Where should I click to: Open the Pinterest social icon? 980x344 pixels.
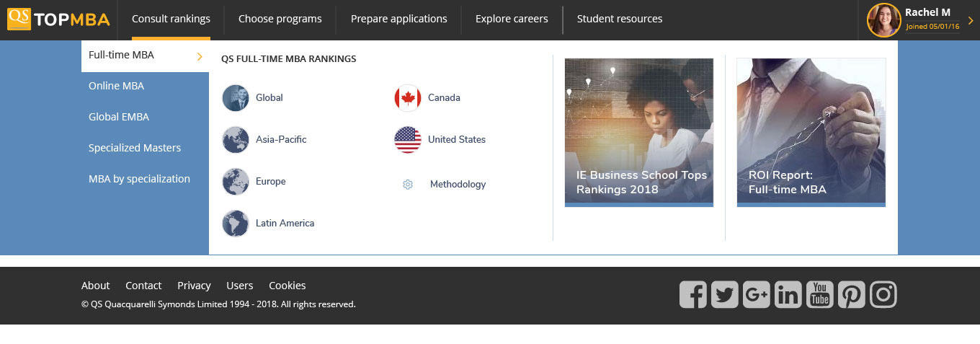pos(852,294)
